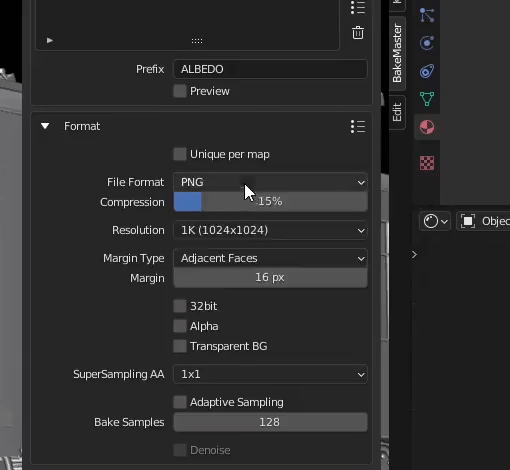
Task: Switch to the BakeMaster sidebar tab
Action: (397, 53)
